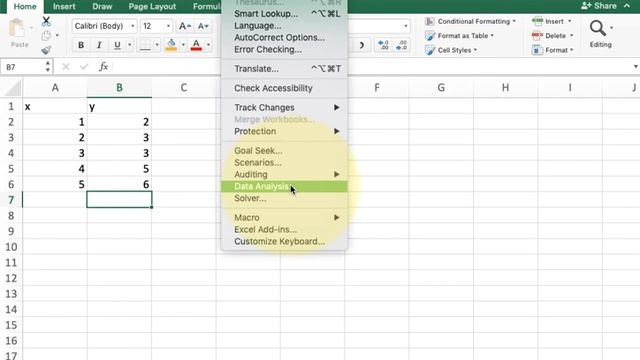Decrease font size with small A icon
640x360 pixels.
click(x=203, y=26)
